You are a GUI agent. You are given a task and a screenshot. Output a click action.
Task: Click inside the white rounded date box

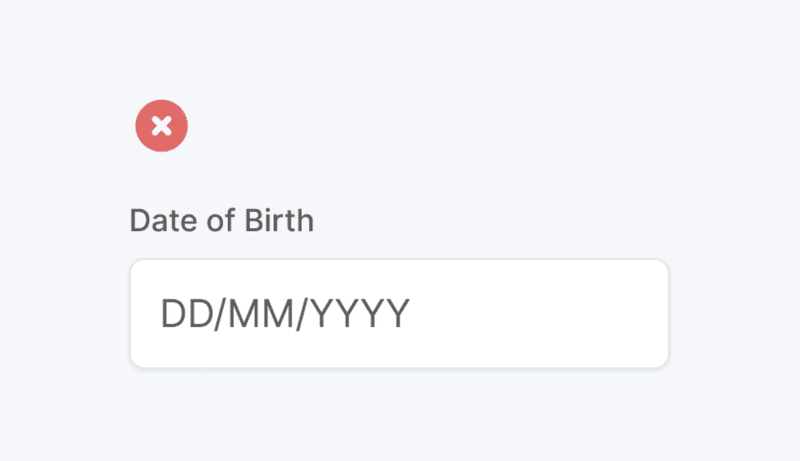click(x=399, y=313)
